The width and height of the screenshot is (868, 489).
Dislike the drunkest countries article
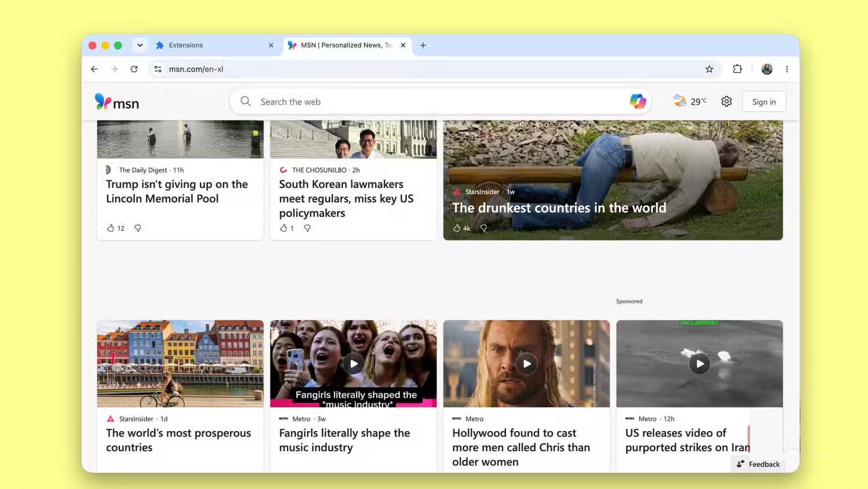pos(484,228)
